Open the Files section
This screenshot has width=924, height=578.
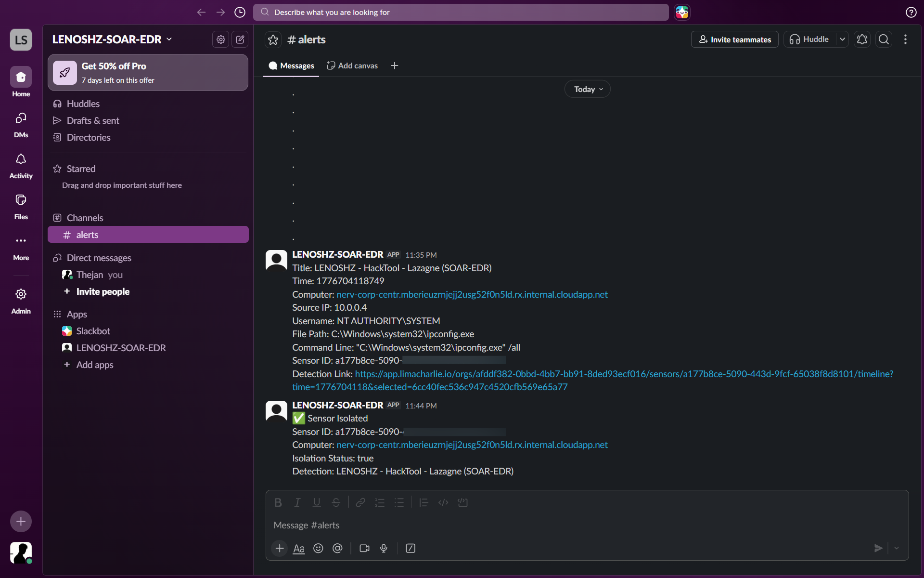[20, 206]
